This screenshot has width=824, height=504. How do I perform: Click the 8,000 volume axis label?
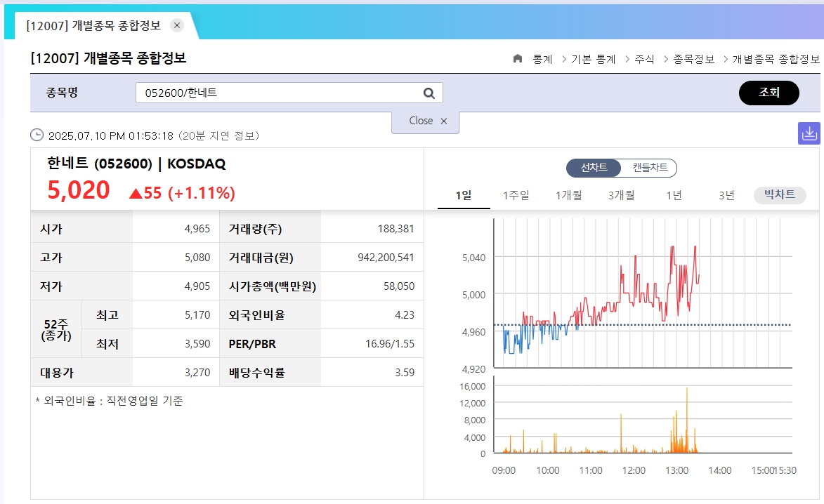[x=475, y=420]
